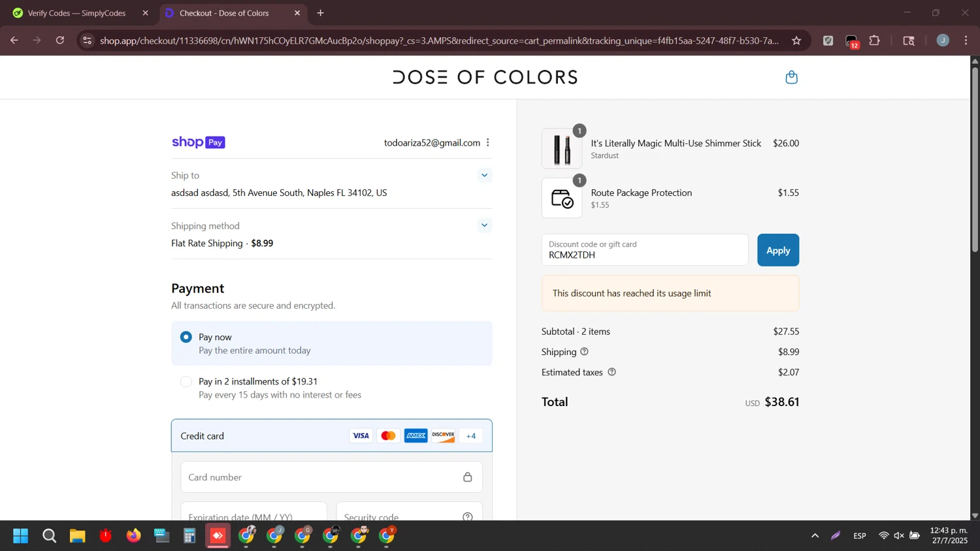View site information icon in address bar

[x=87, y=40]
